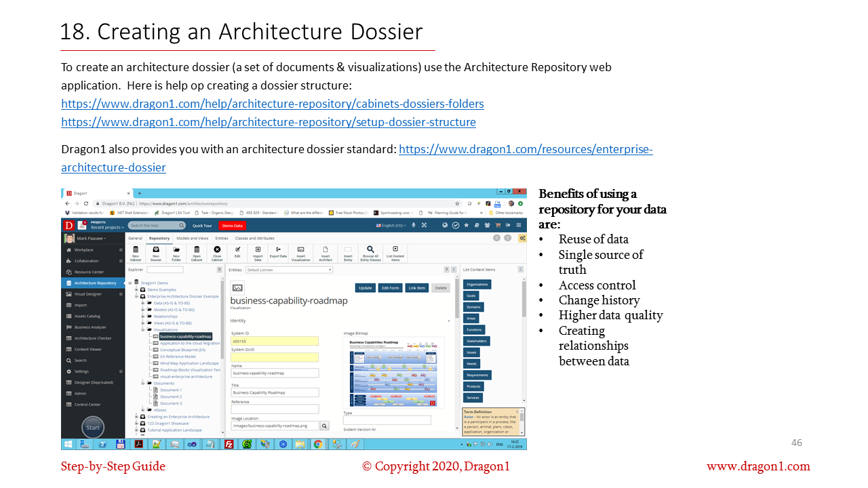Click the Business Capabilities Roadmap image thumbnail
Screen dimensions: 868x488
[x=393, y=373]
